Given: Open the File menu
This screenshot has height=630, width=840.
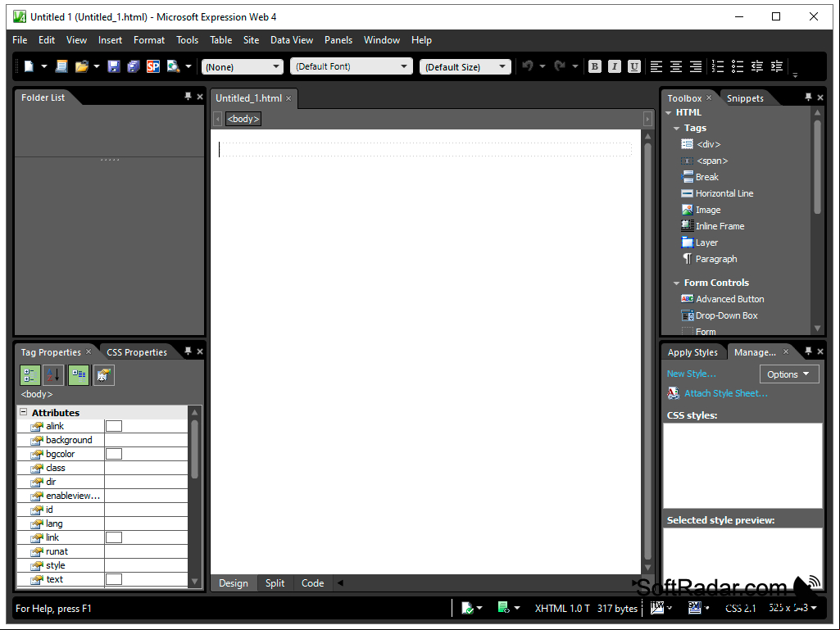Looking at the screenshot, I should pos(20,39).
